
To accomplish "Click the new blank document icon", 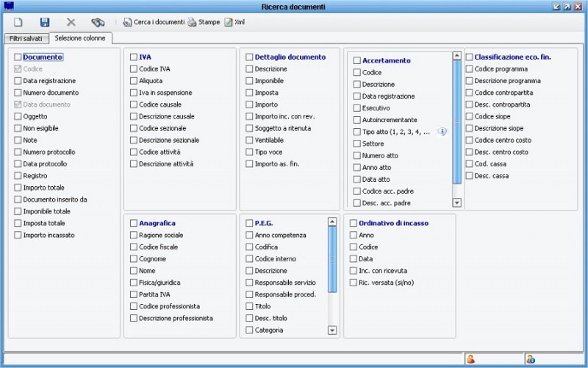I will [18, 22].
